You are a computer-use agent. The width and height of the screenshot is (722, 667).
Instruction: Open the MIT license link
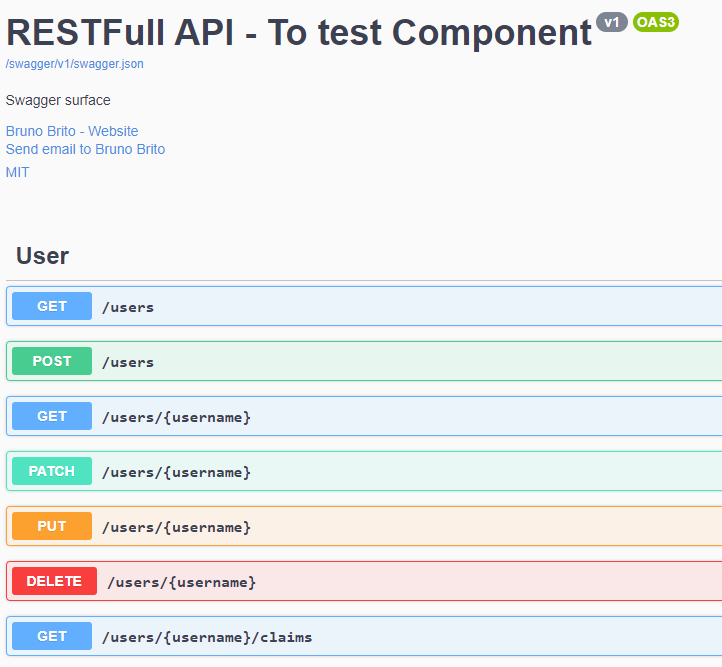(x=18, y=172)
